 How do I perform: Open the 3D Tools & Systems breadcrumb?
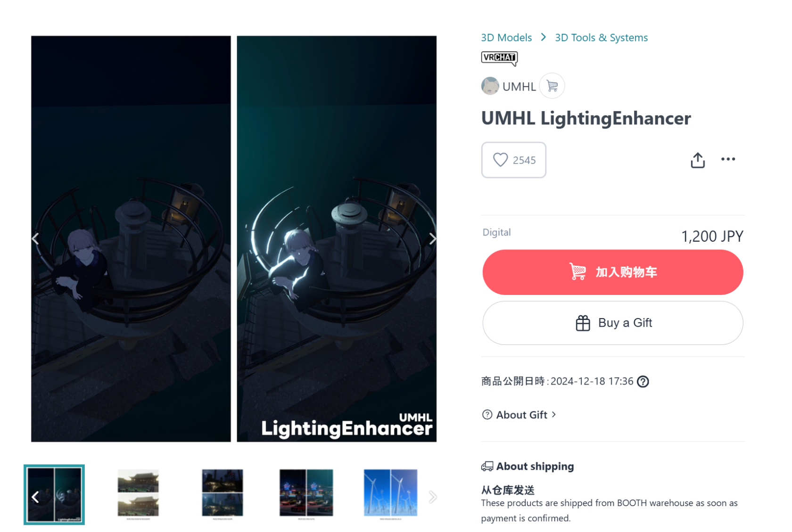coord(601,38)
